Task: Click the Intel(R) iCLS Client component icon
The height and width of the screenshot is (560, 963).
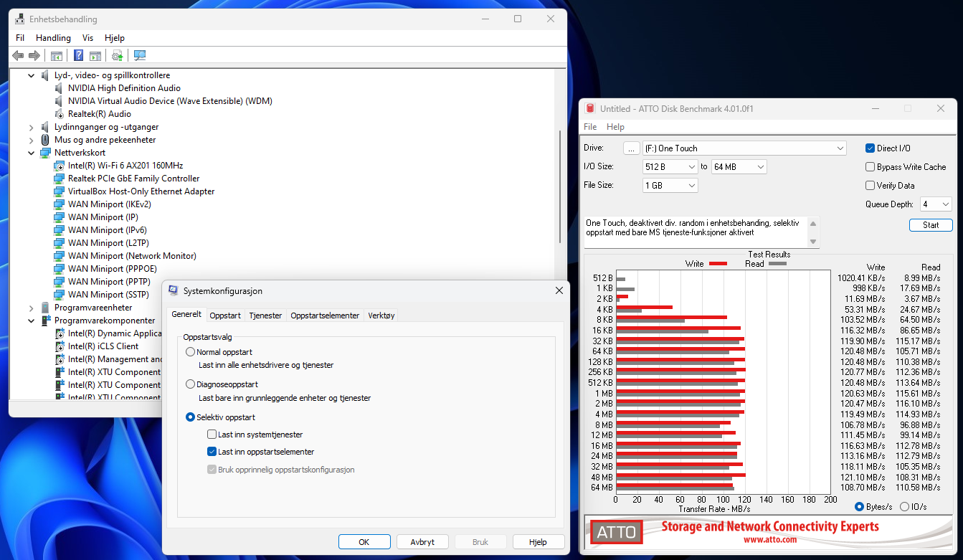Action: tap(60, 346)
